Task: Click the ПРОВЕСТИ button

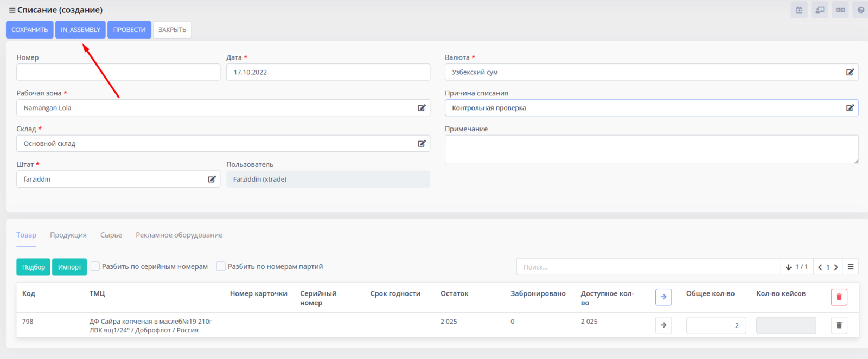Action: (x=129, y=30)
